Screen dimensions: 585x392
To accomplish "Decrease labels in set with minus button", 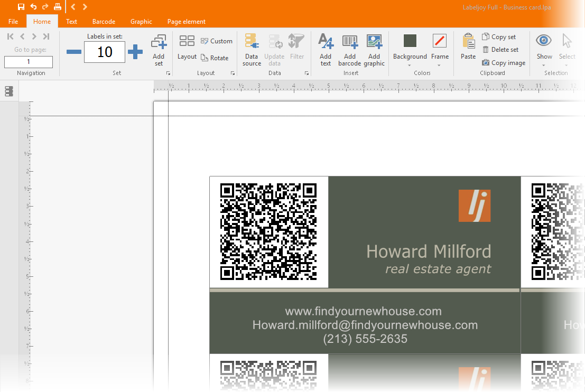I will point(74,52).
